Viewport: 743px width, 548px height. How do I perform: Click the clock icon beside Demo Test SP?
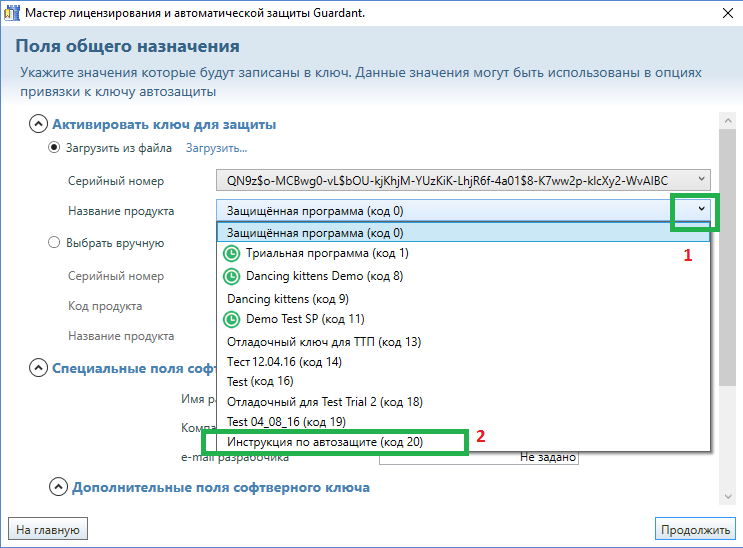231,320
